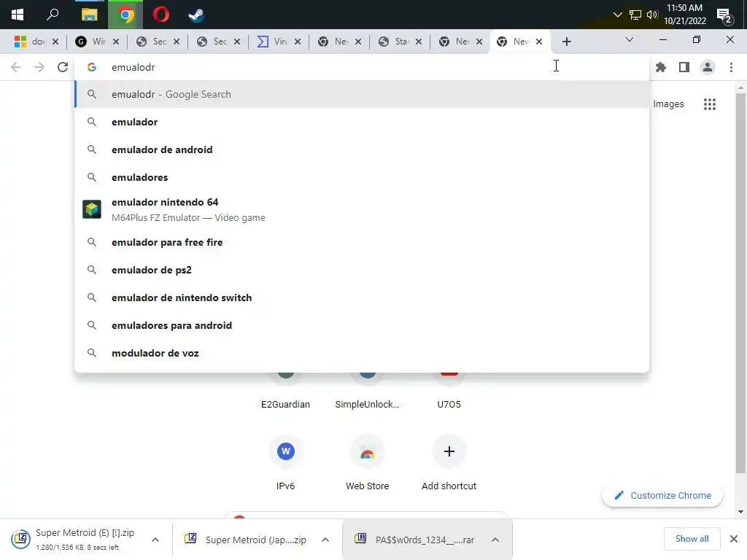This screenshot has height=560, width=747.
Task: Close the 'Sta' tab
Action: [419, 42]
